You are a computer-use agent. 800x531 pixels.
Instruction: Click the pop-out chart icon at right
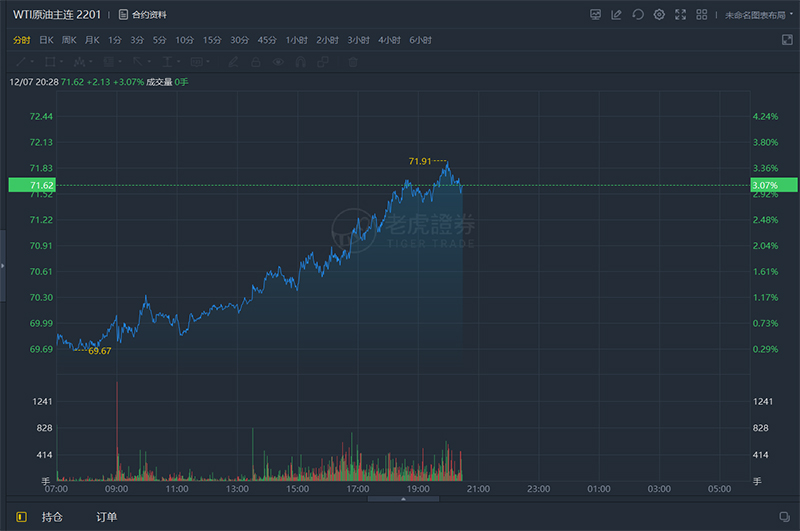(787, 40)
